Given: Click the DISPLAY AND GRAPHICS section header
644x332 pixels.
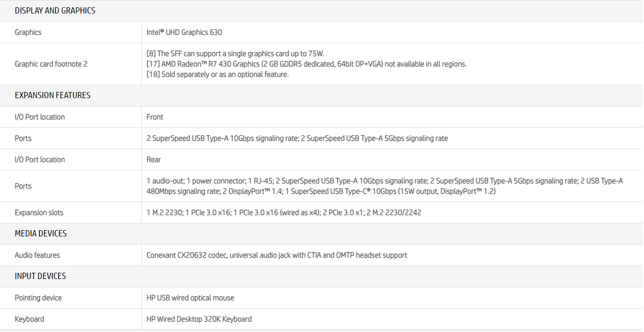Looking at the screenshot, I should pyautogui.click(x=55, y=10).
